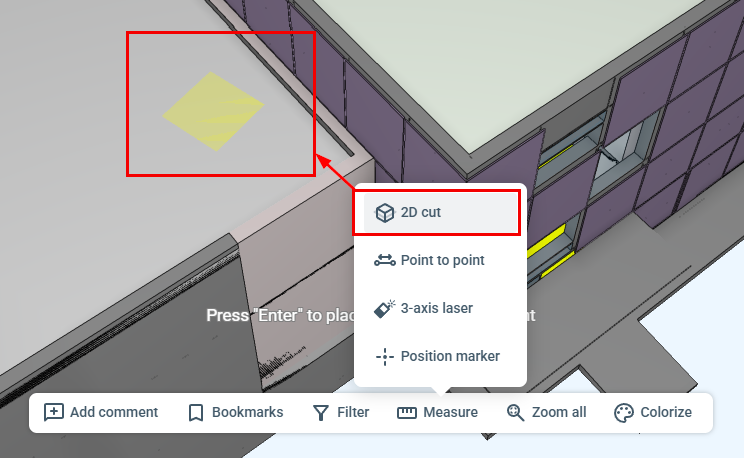The height and width of the screenshot is (458, 744).
Task: Select the 3-axis laser pointer icon
Action: 384,308
